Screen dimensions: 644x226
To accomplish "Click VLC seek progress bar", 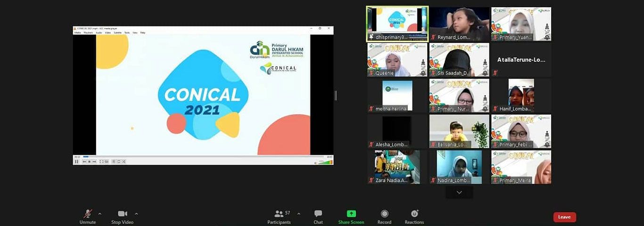I will tap(203, 157).
